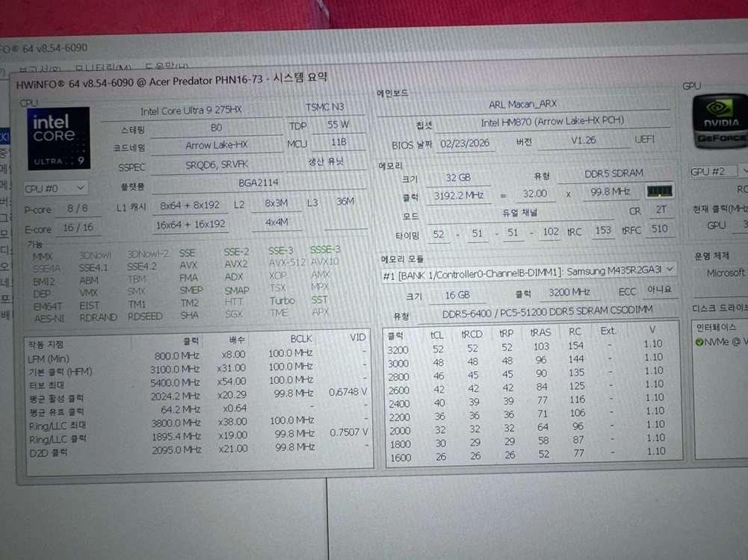Viewport: 748px width, 560px height.
Task: Click base clock value 3100.0 MHz
Action: point(175,370)
